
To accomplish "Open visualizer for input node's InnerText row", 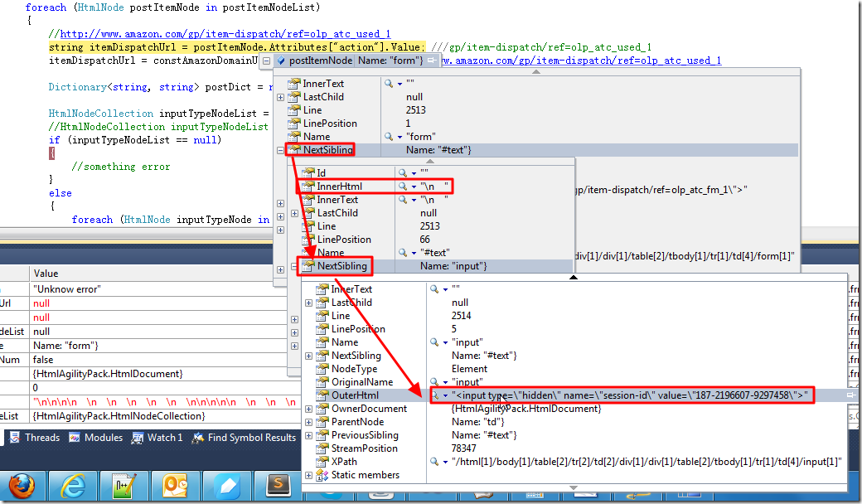I will tap(434, 289).
